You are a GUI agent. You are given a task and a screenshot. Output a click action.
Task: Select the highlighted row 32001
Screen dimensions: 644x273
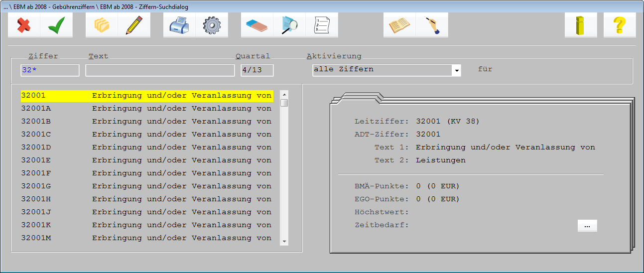click(147, 96)
